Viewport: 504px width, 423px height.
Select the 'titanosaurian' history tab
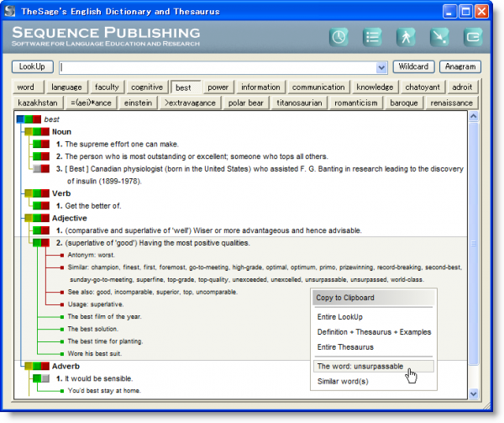tap(299, 103)
